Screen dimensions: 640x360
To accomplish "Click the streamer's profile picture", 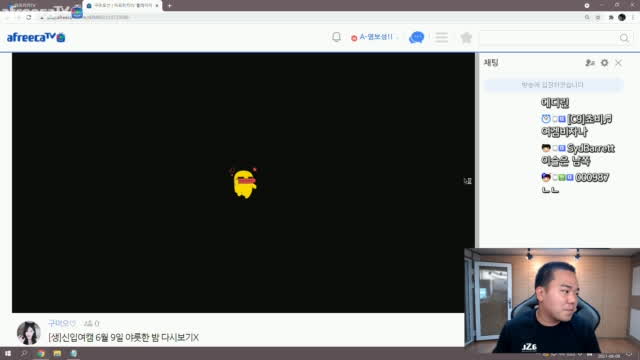I will tap(29, 332).
